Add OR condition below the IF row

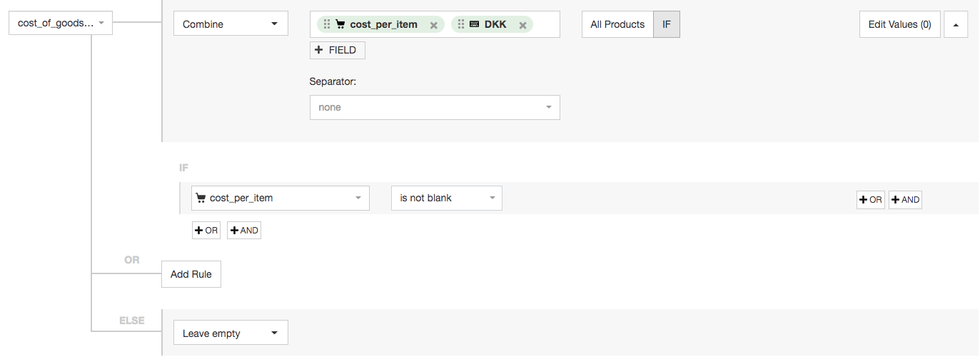pyautogui.click(x=206, y=231)
